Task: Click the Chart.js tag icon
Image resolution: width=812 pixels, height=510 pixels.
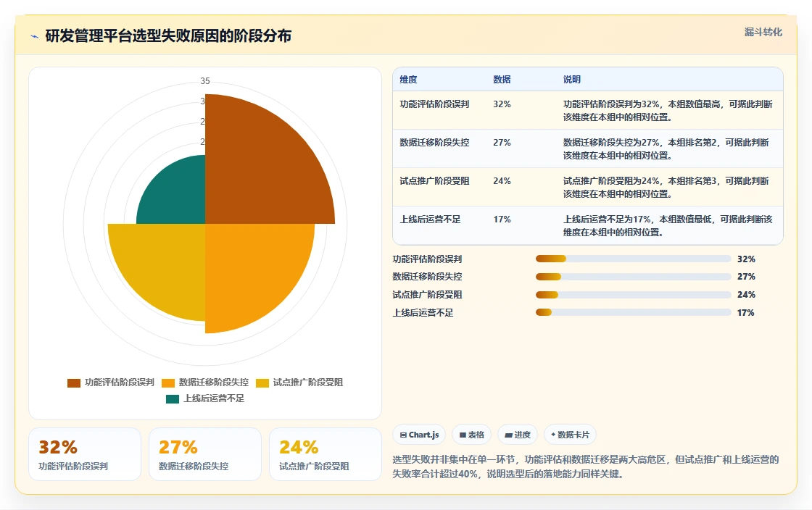Action: click(x=403, y=435)
